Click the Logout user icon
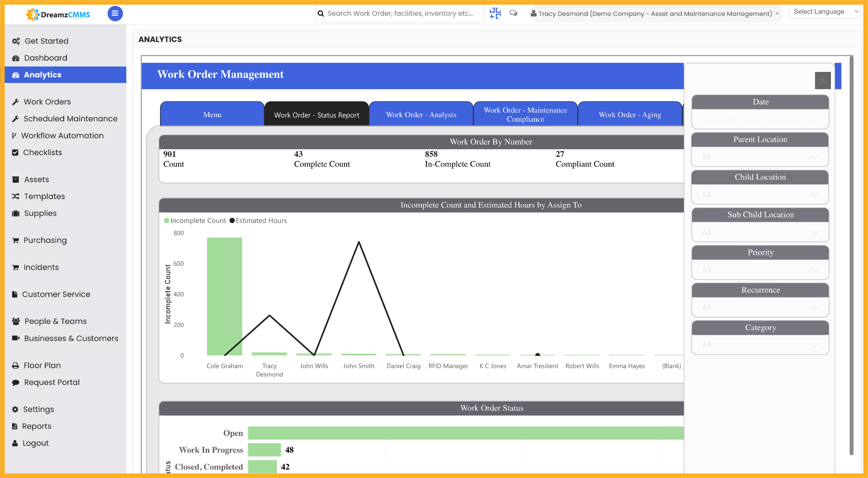Screen dimensions: 868x478 [x=15, y=443]
